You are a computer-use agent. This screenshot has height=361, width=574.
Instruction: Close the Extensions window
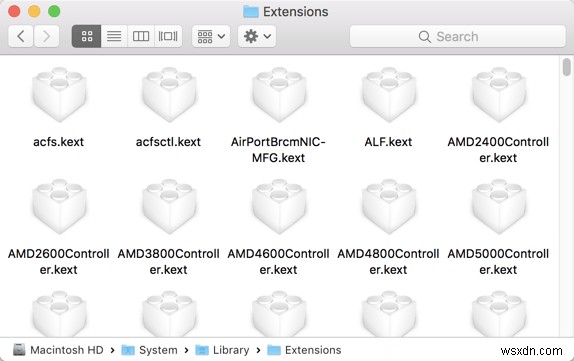click(14, 11)
